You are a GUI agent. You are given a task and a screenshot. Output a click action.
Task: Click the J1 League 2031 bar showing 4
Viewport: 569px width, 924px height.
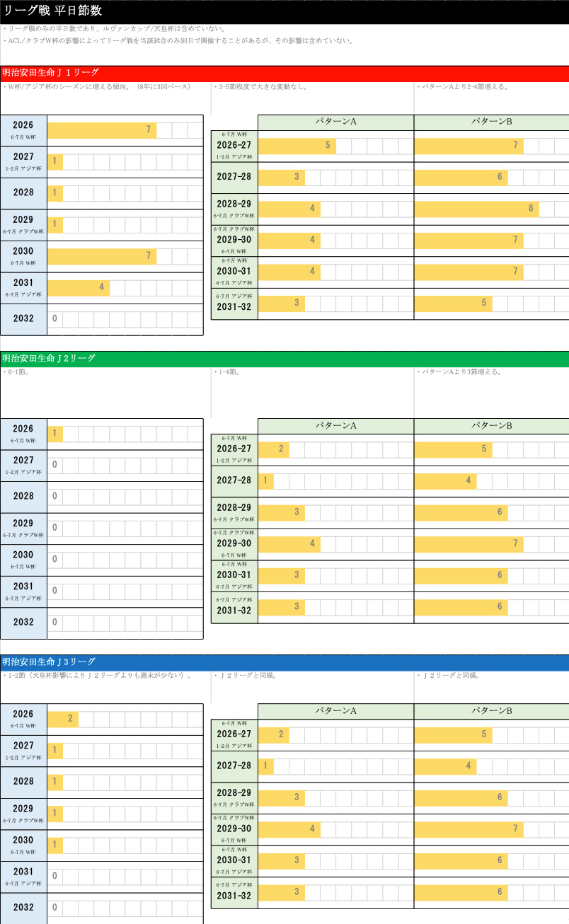coord(78,287)
